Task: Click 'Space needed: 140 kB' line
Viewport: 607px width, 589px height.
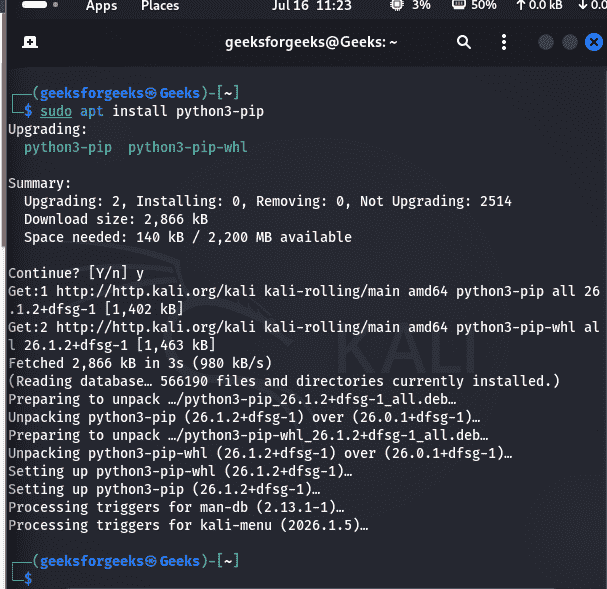Action: click(x=188, y=237)
